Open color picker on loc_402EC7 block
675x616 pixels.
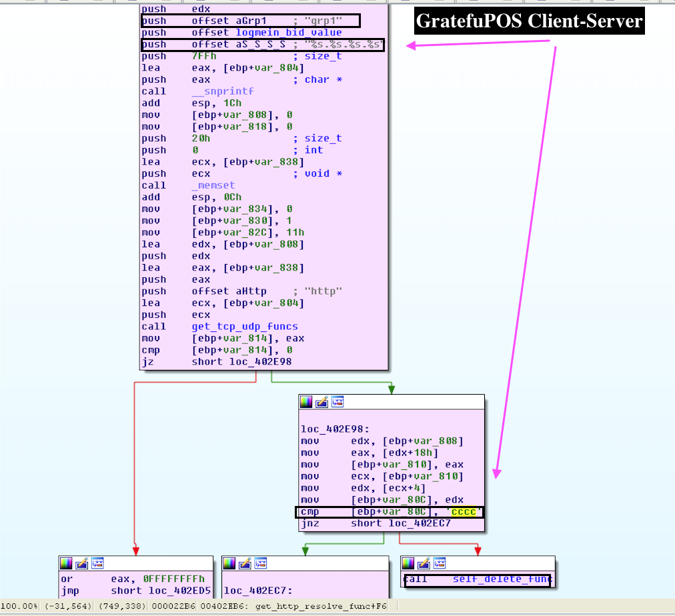tap(229, 563)
